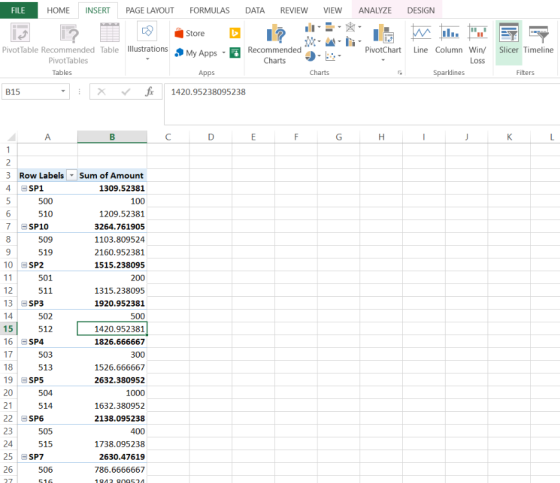Collapse the SP2 group

24,265
